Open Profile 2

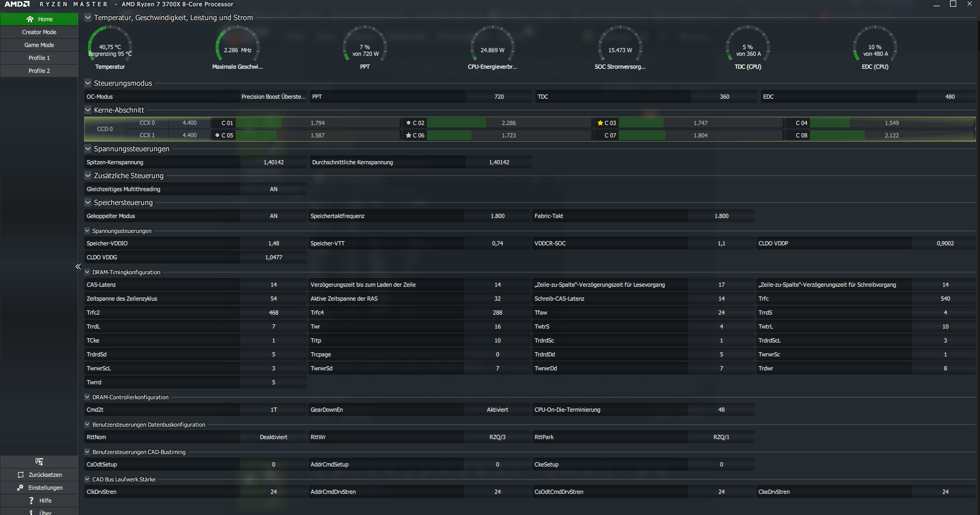tap(39, 71)
